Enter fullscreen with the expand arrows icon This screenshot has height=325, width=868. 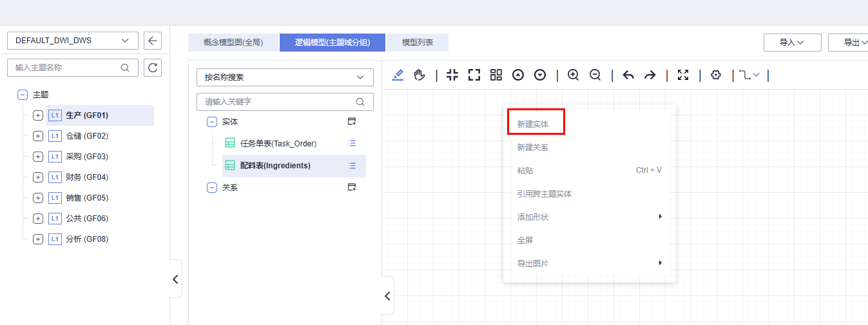pyautogui.click(x=683, y=75)
